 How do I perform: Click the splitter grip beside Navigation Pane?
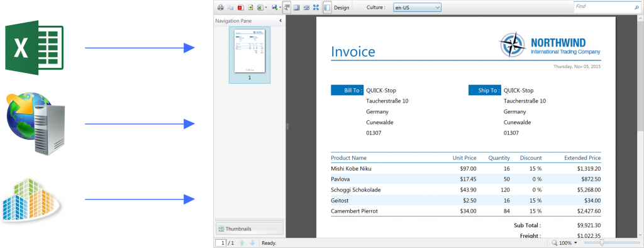tap(287, 127)
